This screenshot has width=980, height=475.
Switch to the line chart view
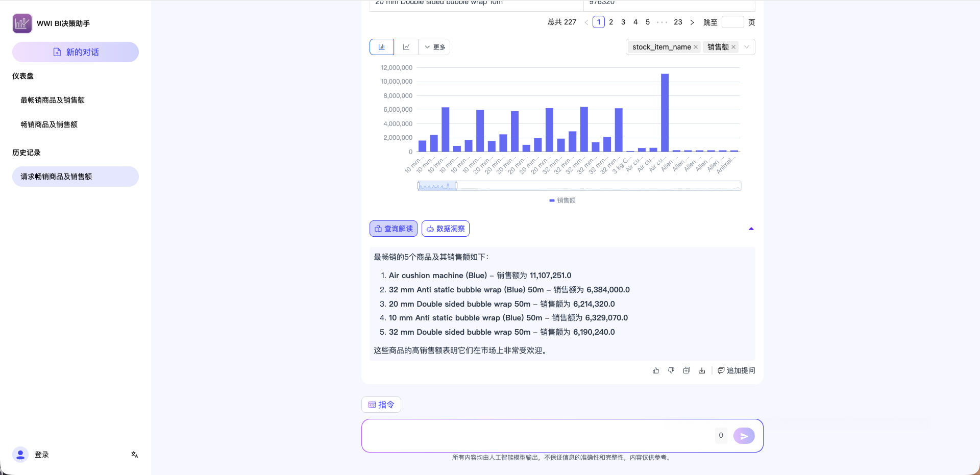coord(406,47)
